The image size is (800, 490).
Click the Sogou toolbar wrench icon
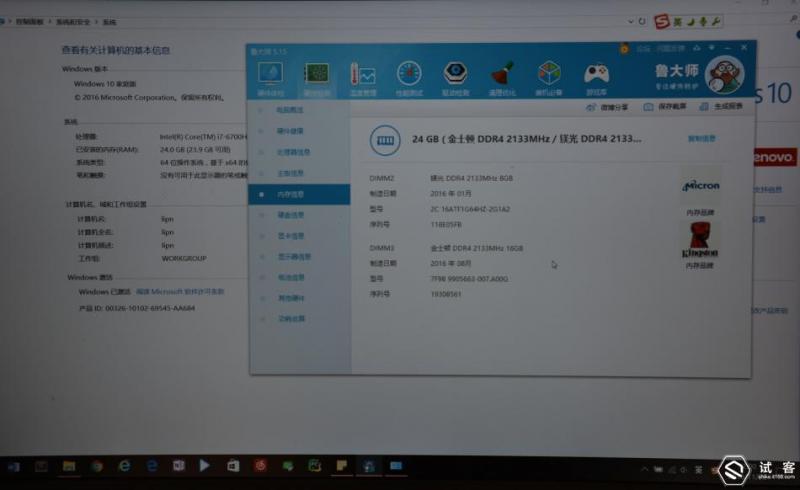tap(715, 21)
